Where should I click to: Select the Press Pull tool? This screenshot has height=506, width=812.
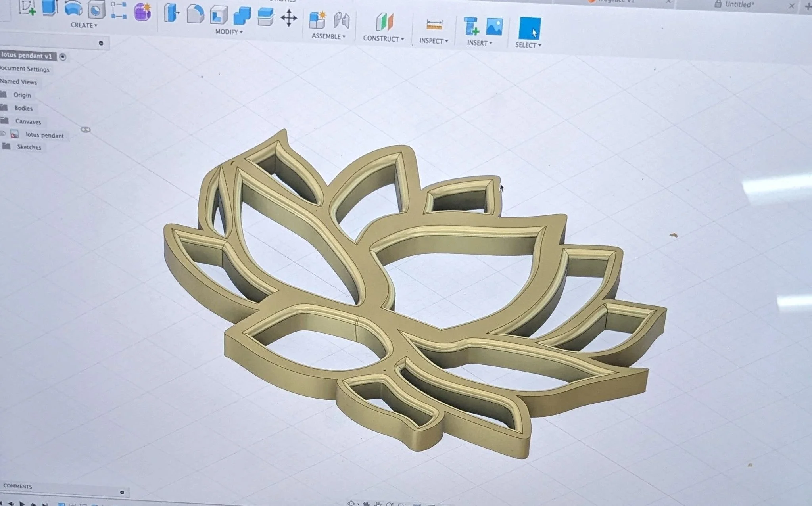click(x=171, y=13)
